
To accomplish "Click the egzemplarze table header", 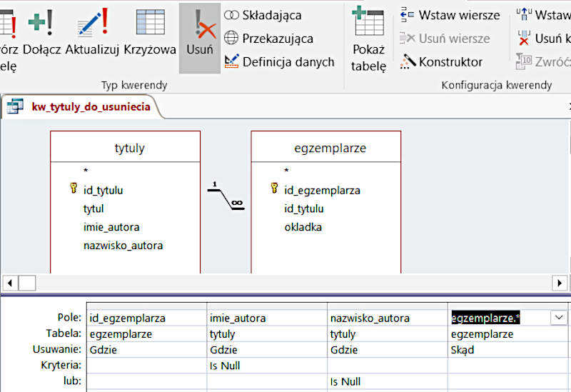I will point(326,148).
